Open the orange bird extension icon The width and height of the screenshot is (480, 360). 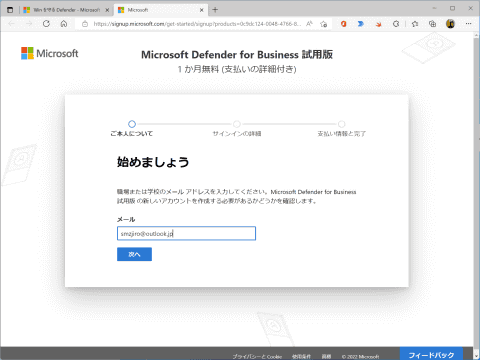pos(378,24)
